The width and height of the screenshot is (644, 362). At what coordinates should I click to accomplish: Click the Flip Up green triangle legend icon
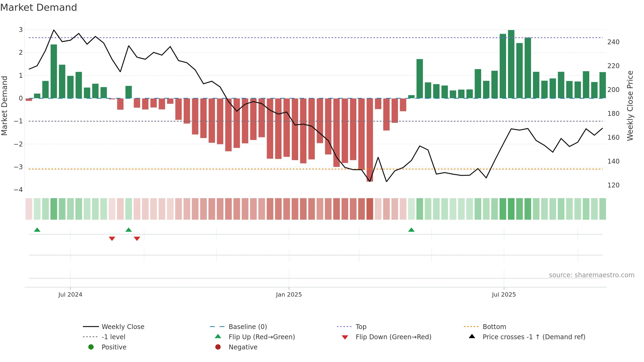218,337
